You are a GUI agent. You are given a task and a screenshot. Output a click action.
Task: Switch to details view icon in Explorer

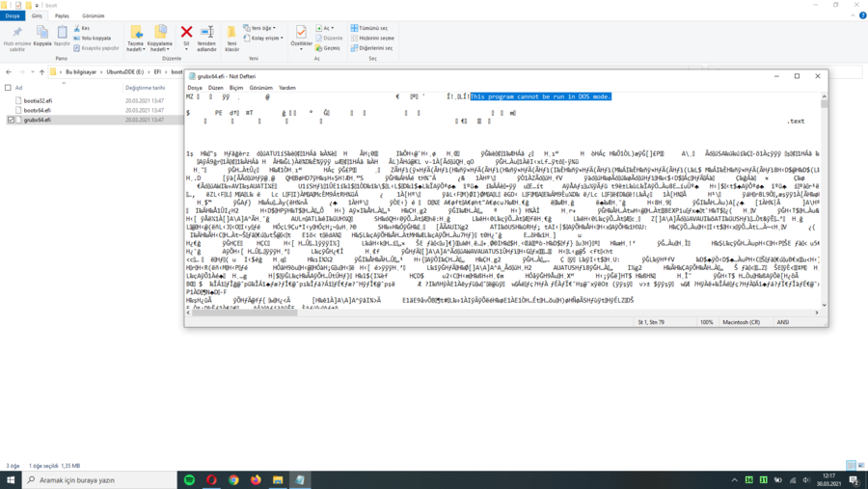pyautogui.click(x=851, y=465)
